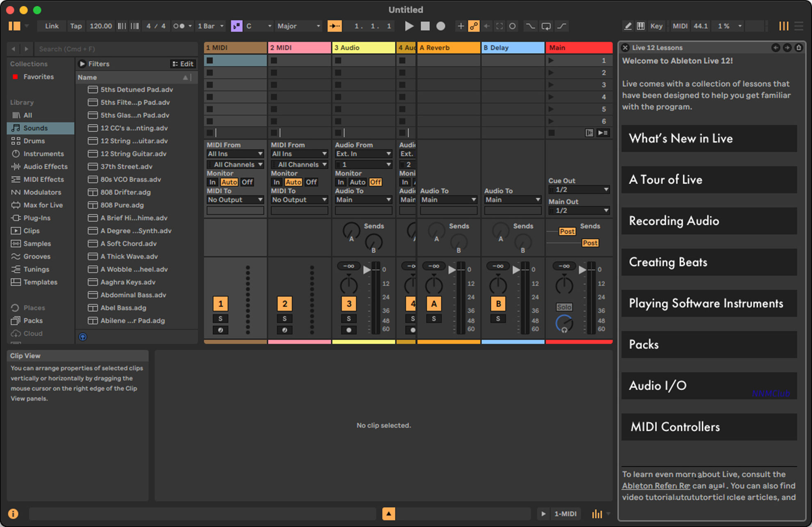Click Re-enable Automation arrow button

click(487, 26)
